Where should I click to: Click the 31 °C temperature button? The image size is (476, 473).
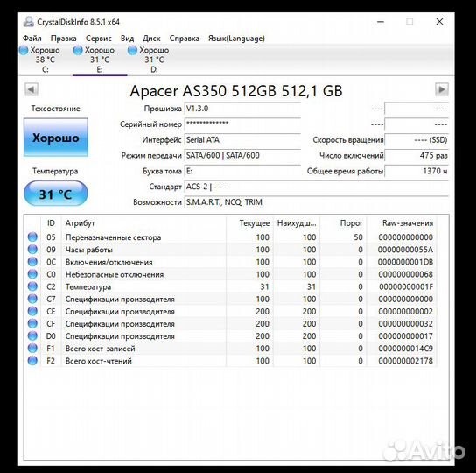(x=56, y=194)
